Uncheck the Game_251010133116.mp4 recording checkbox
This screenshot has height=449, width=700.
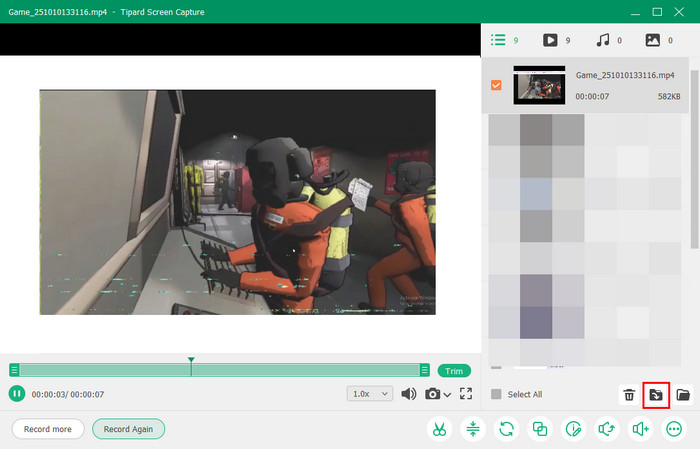[497, 85]
